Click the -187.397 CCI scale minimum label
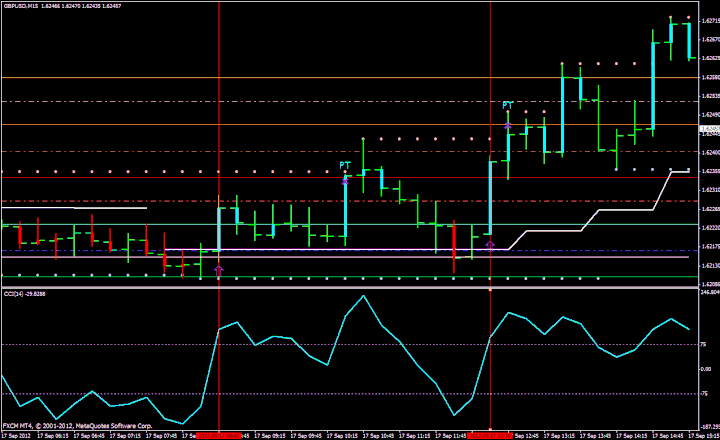The height and width of the screenshot is (440, 720). coord(710,427)
